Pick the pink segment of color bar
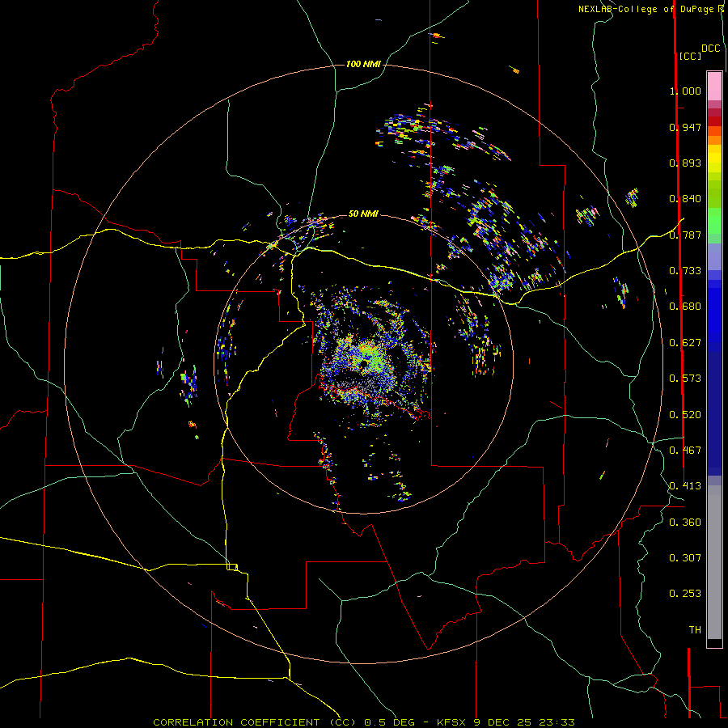Screen dimensions: 728x728 point(714,86)
